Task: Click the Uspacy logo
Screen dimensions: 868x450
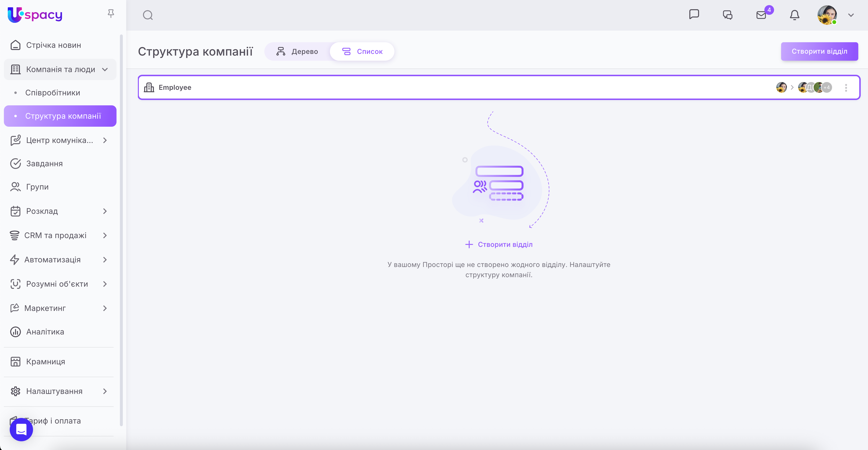Action: tap(35, 15)
